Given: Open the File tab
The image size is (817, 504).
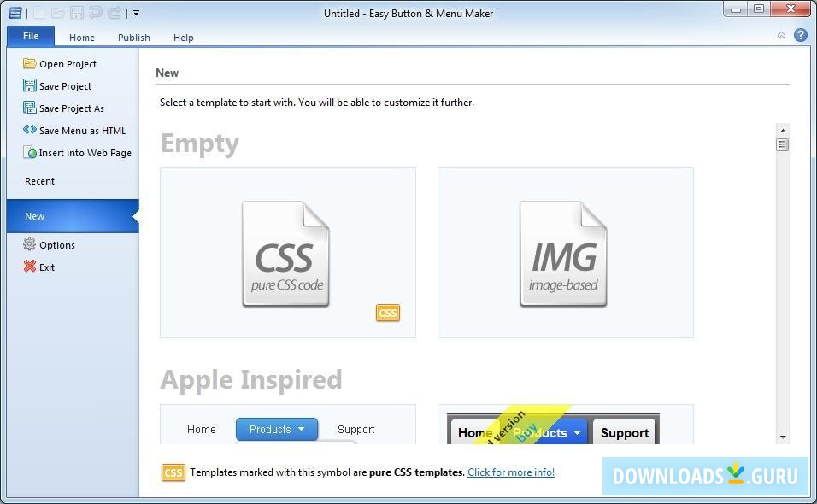Looking at the screenshot, I should click(x=31, y=36).
